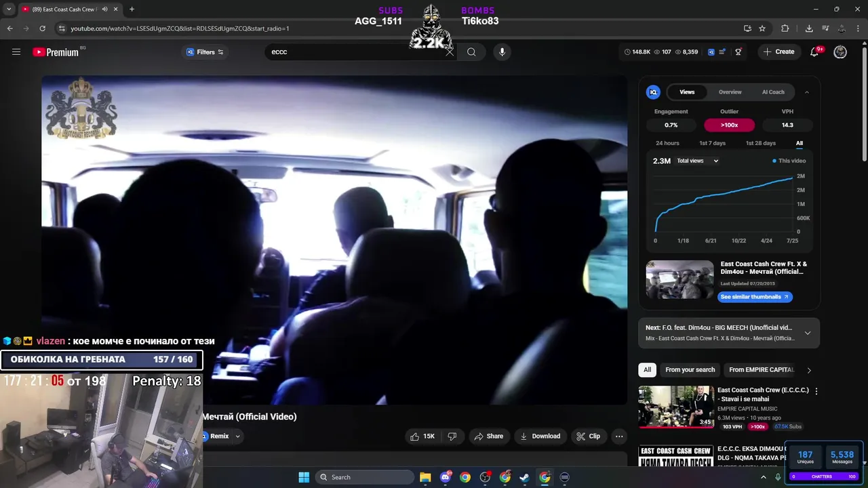This screenshot has height=488, width=868.
Task: Click the Outlier >100x badge
Action: point(729,125)
